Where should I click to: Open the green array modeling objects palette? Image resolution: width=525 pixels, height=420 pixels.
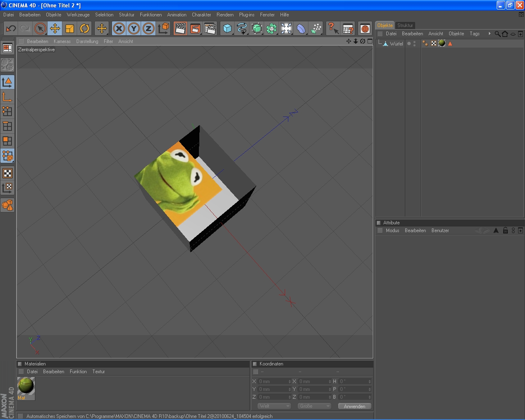click(272, 28)
